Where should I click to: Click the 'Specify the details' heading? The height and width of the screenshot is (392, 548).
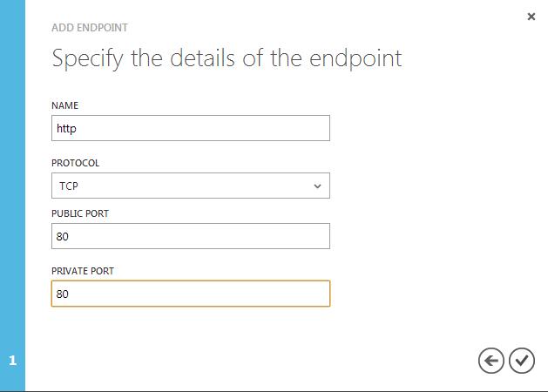click(227, 58)
